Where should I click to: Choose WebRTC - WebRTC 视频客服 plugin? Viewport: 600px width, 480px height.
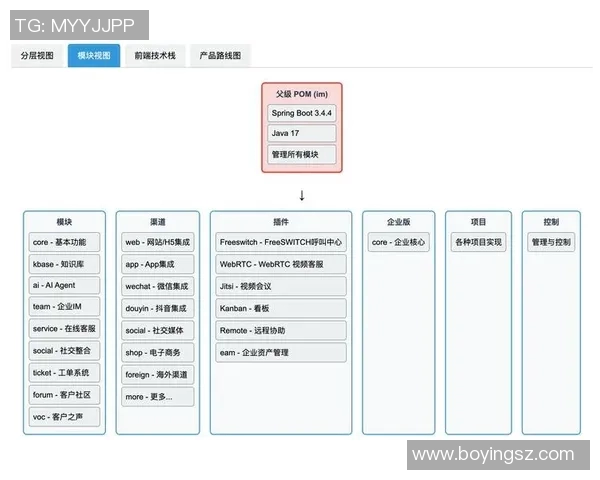(281, 264)
